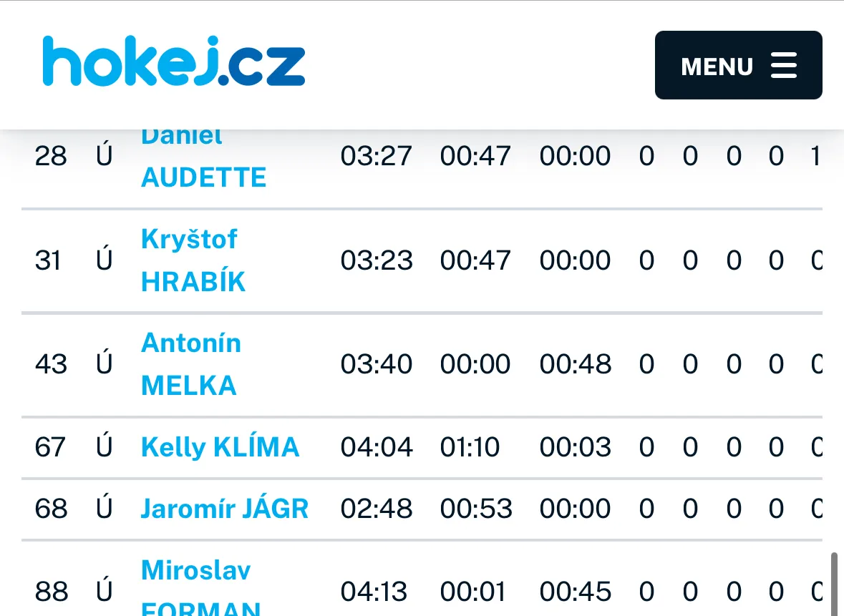Screen dimensions: 844x616
Task: Click Klíma's 01:10 time value
Action: click(470, 447)
